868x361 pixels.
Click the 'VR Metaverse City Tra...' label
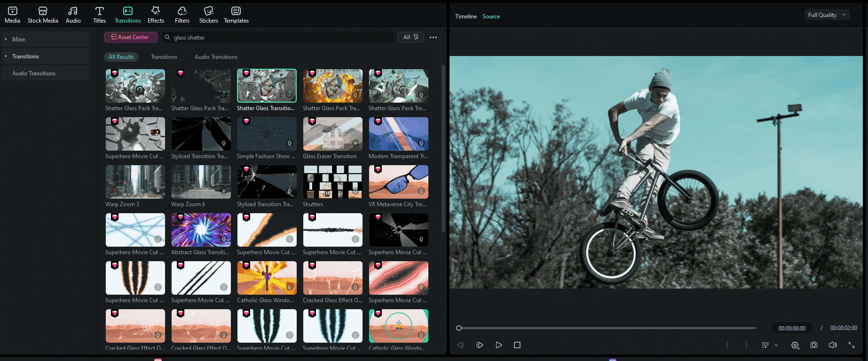click(397, 204)
